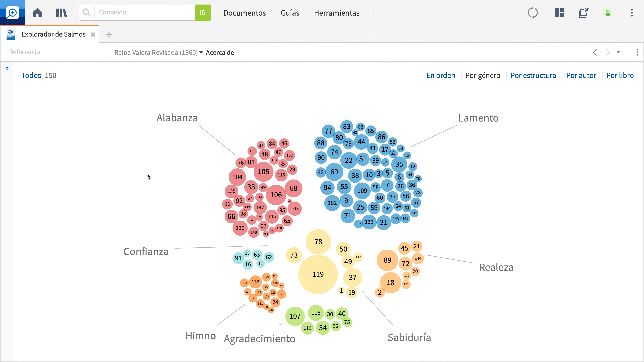Go back with the history arrow
This screenshot has width=644, height=362.
[595, 52]
